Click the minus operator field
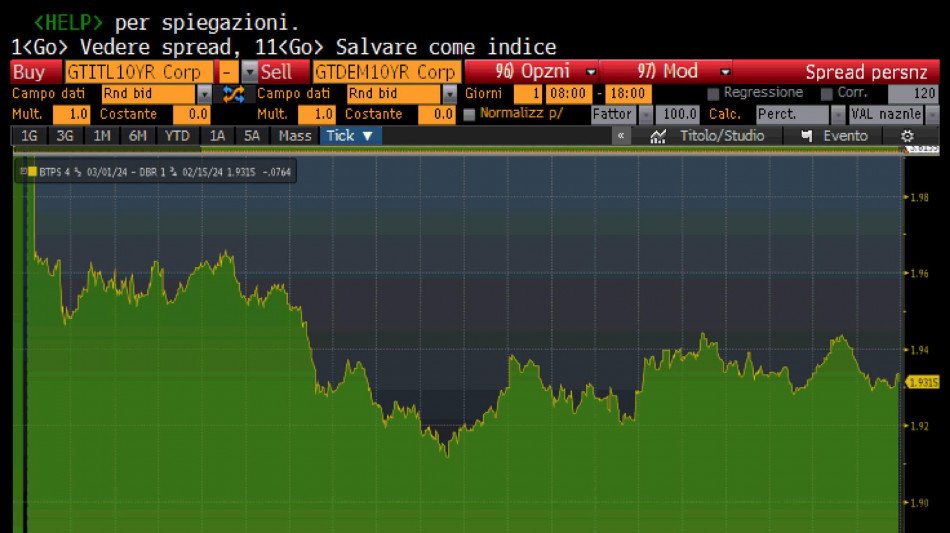950x533 pixels. pos(228,72)
